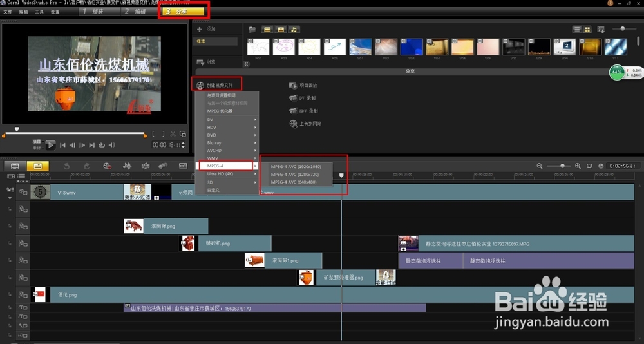This screenshot has width=644, height=344.
Task: Open the Record/Capture option icon
Action: [108, 166]
